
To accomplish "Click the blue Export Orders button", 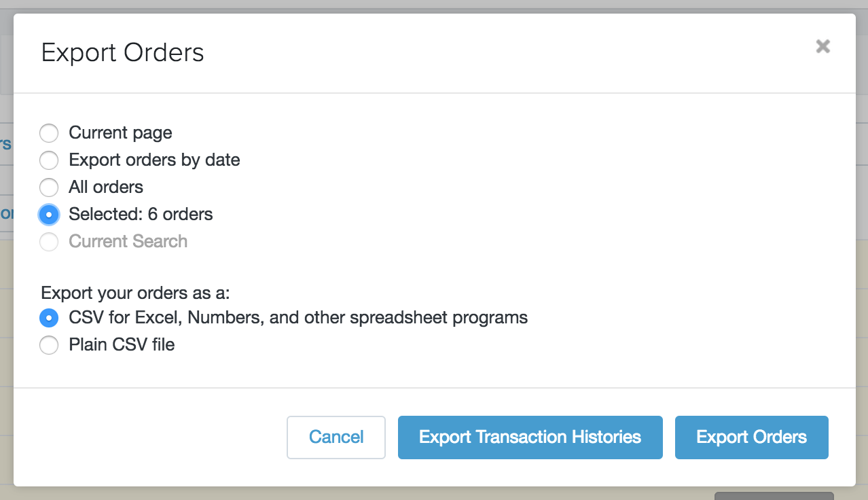I will coord(751,437).
